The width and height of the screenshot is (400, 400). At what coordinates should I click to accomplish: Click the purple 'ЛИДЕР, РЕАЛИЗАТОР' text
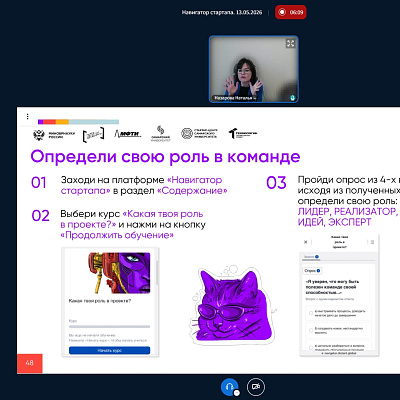(x=347, y=212)
